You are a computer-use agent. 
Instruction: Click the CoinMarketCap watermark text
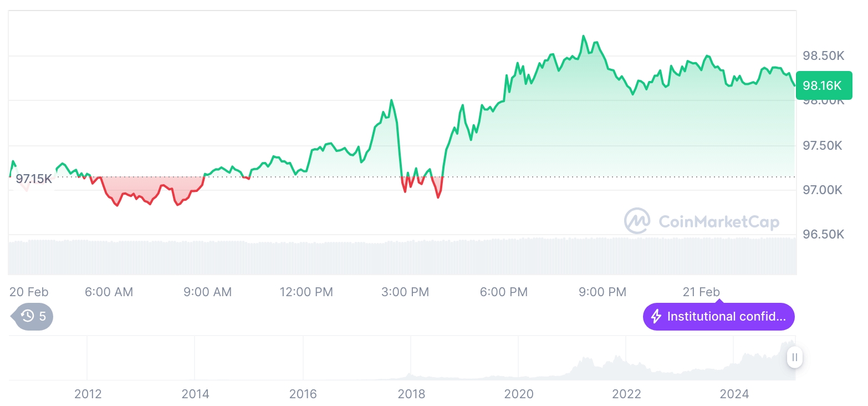(x=719, y=222)
